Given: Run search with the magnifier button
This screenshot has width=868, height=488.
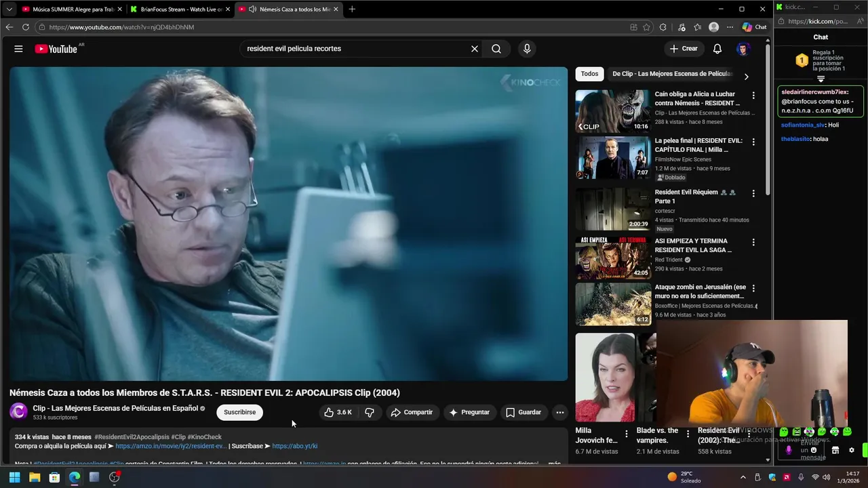Looking at the screenshot, I should pos(496,49).
